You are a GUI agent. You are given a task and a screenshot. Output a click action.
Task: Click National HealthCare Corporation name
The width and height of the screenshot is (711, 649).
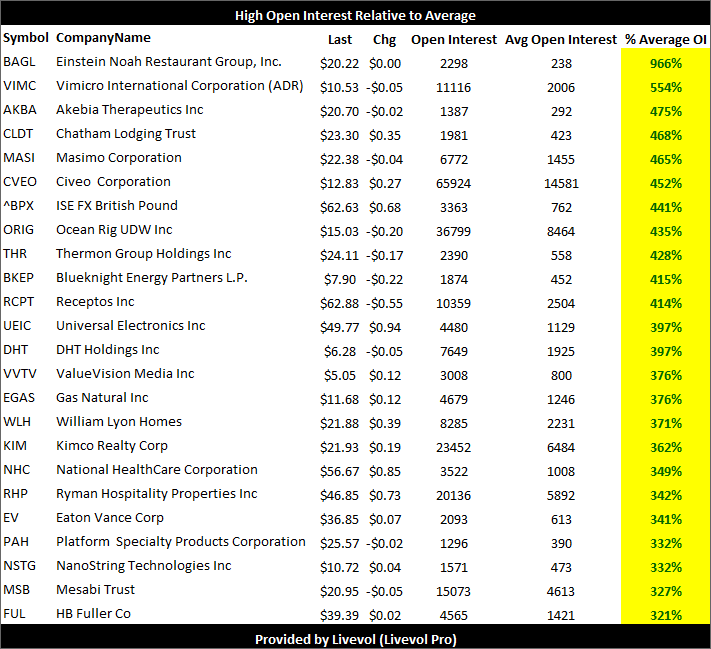pos(157,470)
